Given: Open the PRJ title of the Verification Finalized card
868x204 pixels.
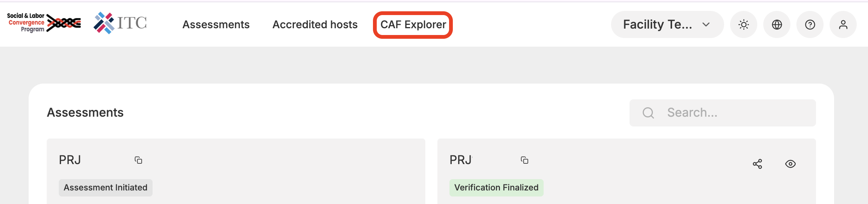Looking at the screenshot, I should pyautogui.click(x=460, y=160).
